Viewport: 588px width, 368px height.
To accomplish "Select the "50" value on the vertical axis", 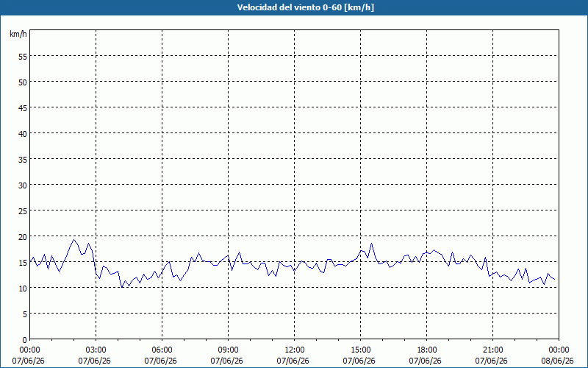I will (x=23, y=82).
